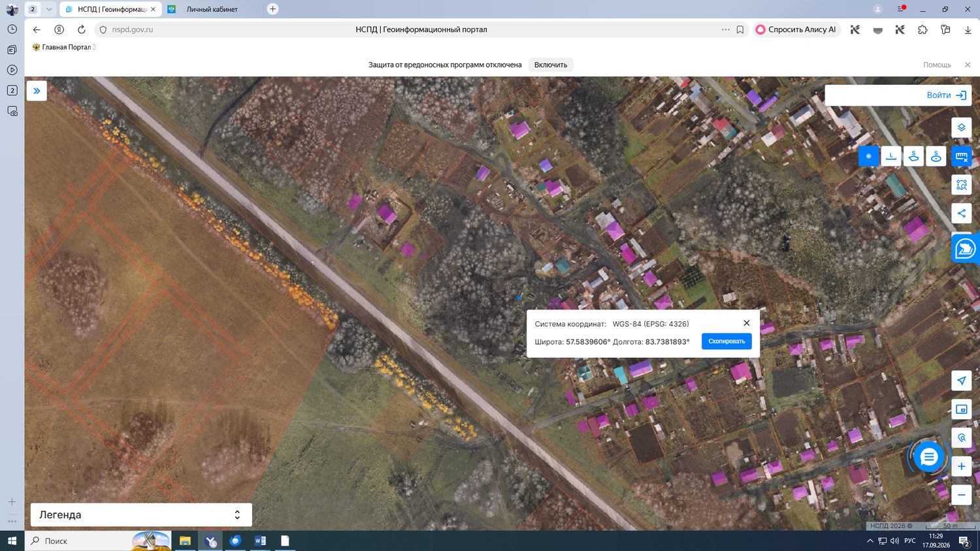Select the polygon area measurement tool
The image size is (980, 551).
[914, 156]
